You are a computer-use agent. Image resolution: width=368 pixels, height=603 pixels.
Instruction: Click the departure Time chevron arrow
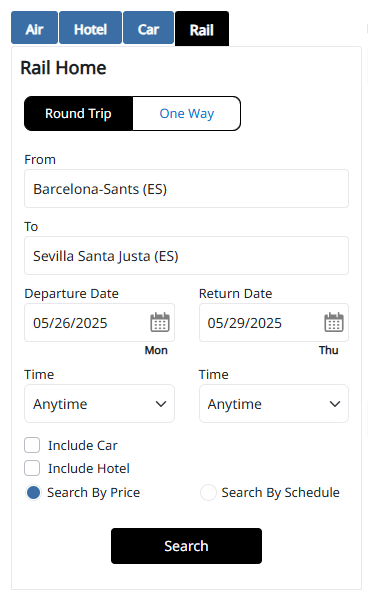point(161,404)
